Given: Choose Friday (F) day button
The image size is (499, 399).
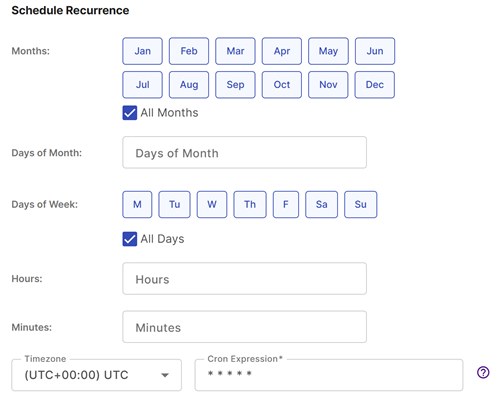Looking at the screenshot, I should point(286,204).
